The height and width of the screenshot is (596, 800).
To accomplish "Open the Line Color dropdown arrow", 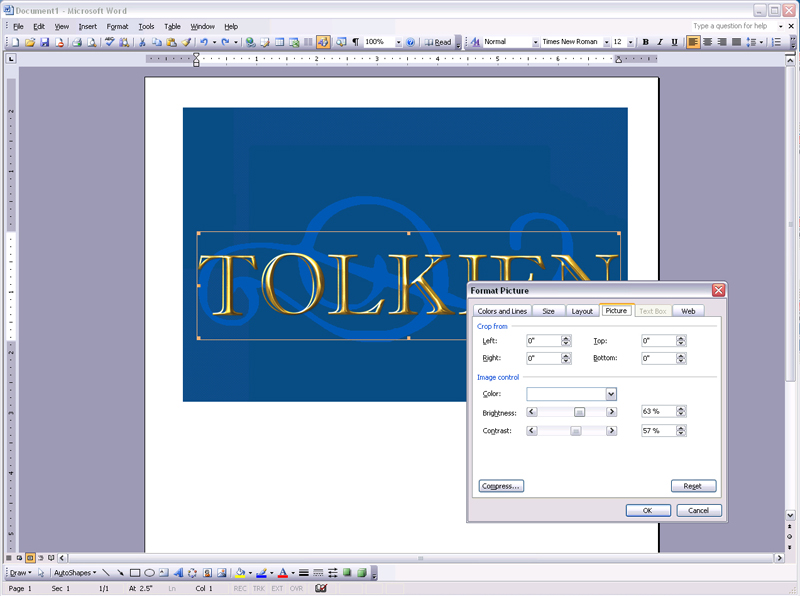I will 271,573.
